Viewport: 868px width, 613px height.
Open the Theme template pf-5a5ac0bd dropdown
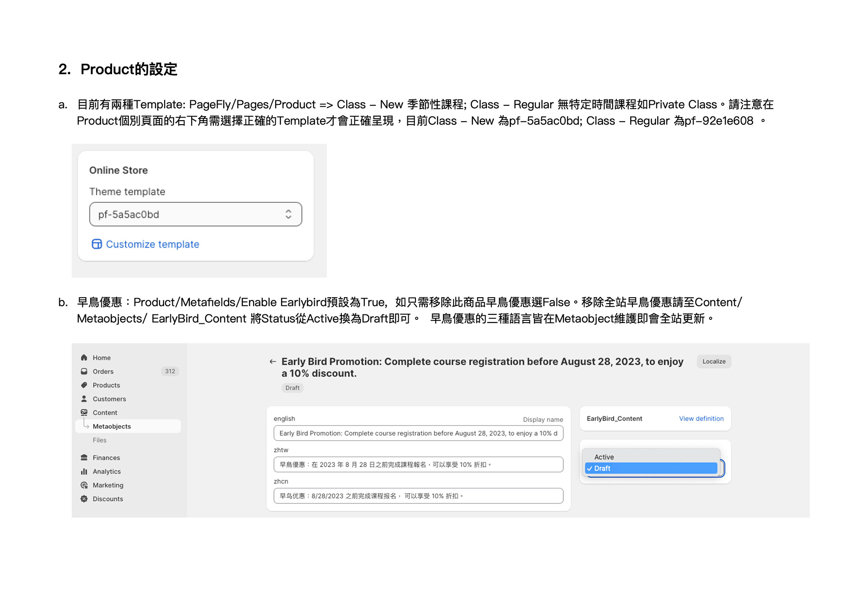point(195,214)
